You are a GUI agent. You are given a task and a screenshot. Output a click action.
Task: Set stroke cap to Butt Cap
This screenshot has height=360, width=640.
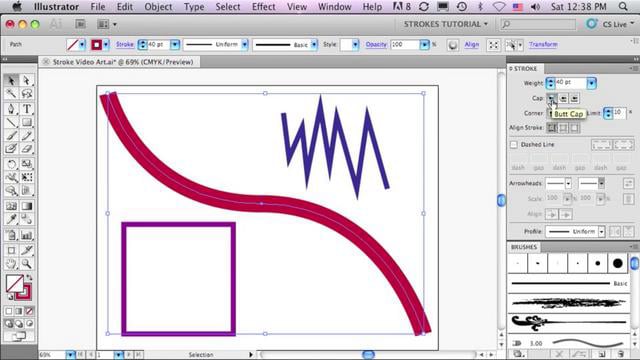pos(551,98)
